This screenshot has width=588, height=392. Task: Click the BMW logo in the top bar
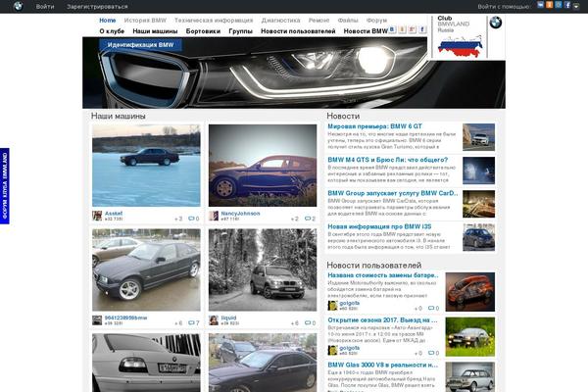tap(18, 6)
